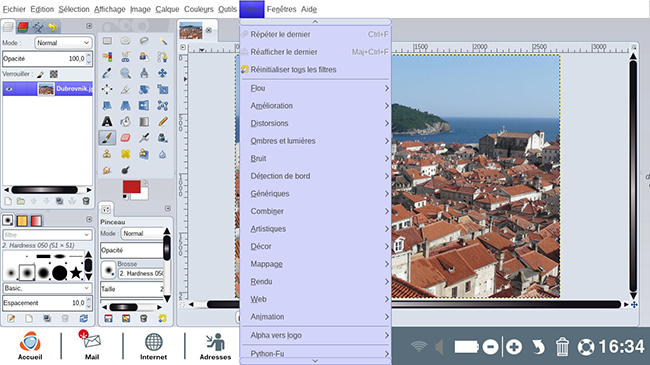This screenshot has width=650, height=365.
Task: Click the Dubrovnik image tab thumbnail
Action: pos(191,30)
